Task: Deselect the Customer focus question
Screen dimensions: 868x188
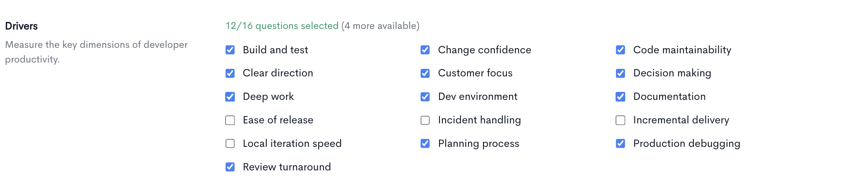Action: 425,73
